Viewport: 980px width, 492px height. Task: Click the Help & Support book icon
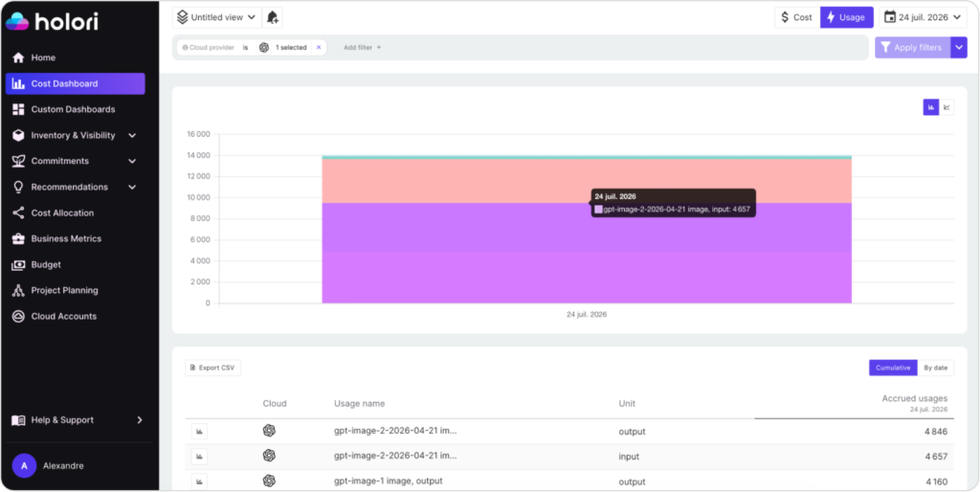click(18, 420)
